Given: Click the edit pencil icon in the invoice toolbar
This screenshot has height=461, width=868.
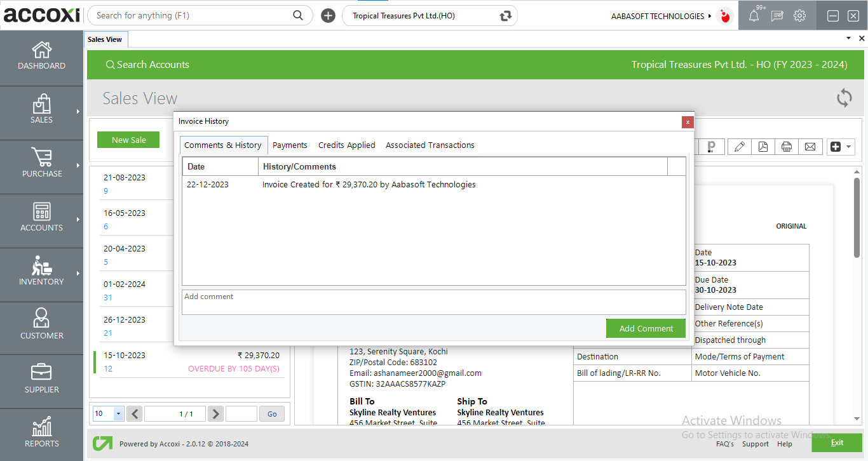Looking at the screenshot, I should [739, 147].
